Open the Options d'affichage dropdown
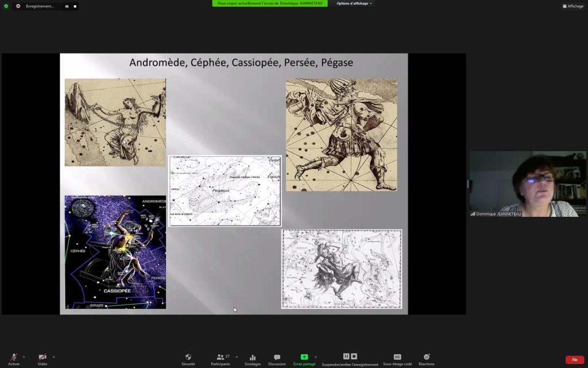This screenshot has height=368, width=588. (354, 3)
